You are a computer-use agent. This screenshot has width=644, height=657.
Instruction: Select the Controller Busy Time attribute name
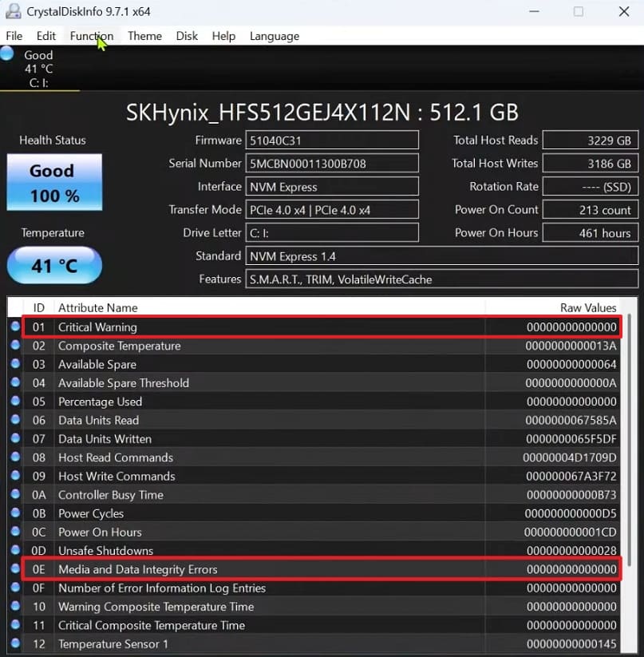111,495
